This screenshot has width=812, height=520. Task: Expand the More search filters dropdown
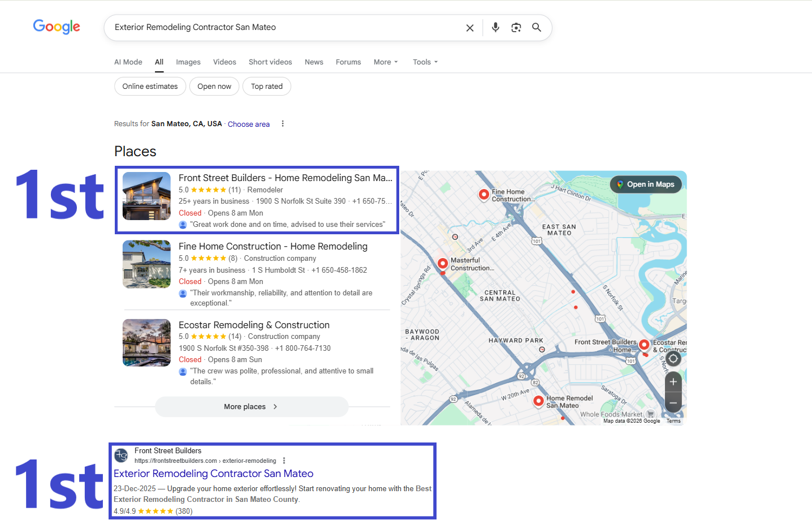click(x=386, y=62)
